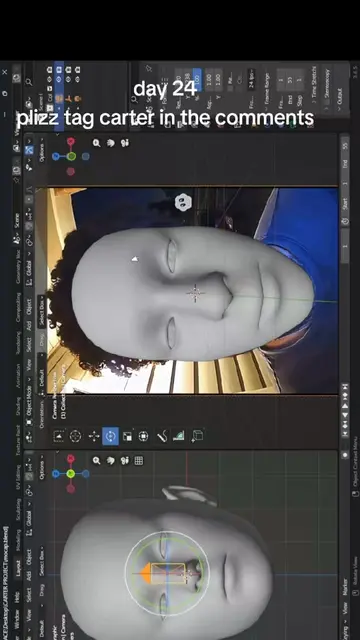Select the Scale tool icon

tap(127, 436)
